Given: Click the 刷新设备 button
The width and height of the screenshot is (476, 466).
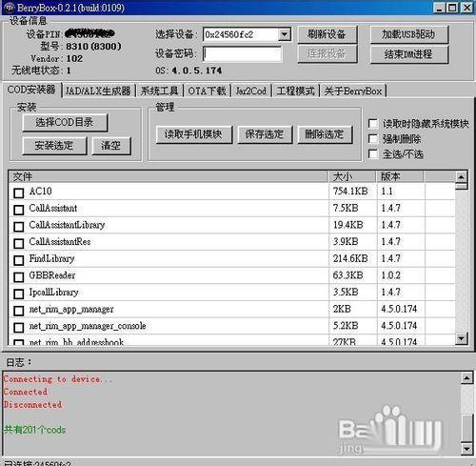Looking at the screenshot, I should pyautogui.click(x=327, y=34).
